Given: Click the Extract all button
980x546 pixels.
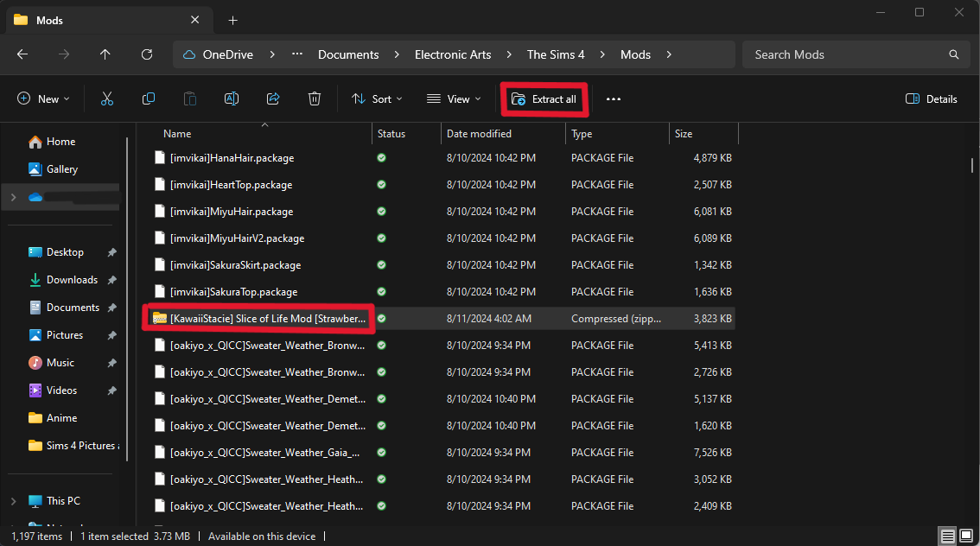Looking at the screenshot, I should point(544,99).
